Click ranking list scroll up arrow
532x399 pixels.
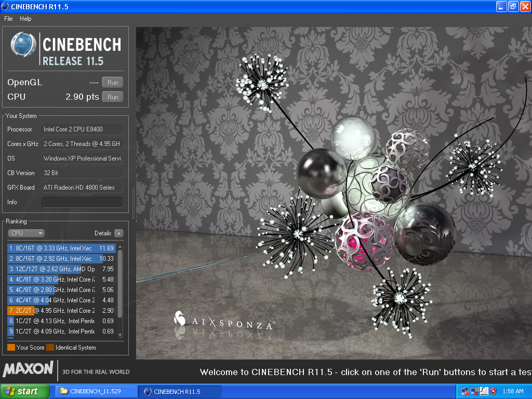click(x=120, y=246)
